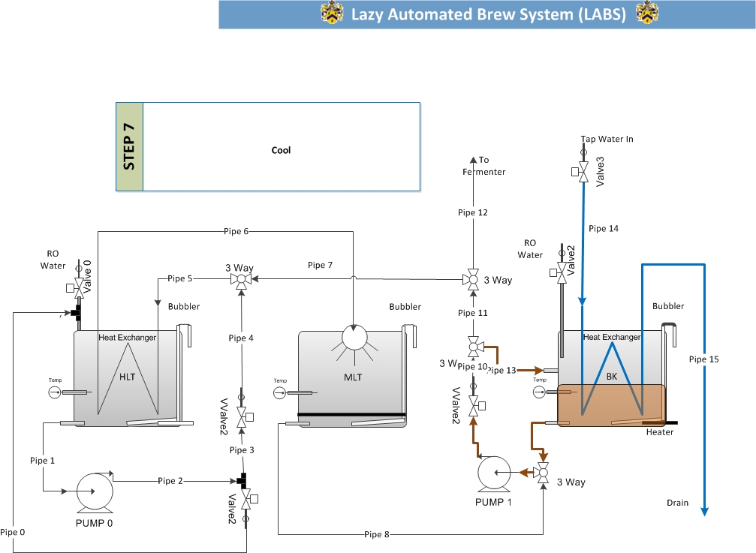Click the Pipe 13 label
The image size is (756, 553).
(501, 371)
